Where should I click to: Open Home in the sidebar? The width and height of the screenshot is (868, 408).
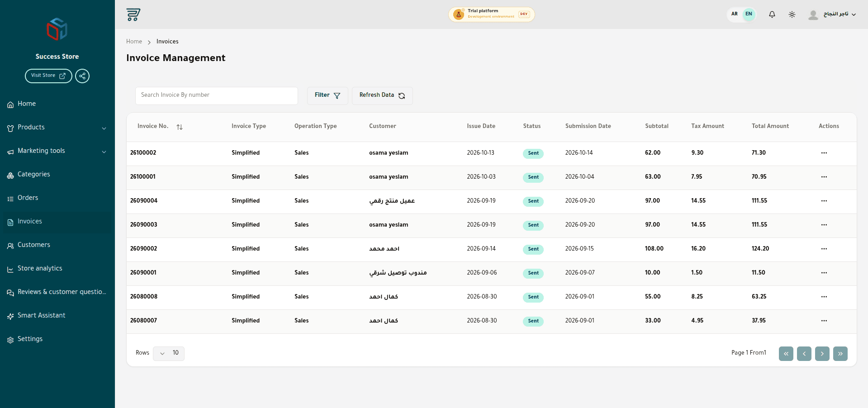[57, 104]
